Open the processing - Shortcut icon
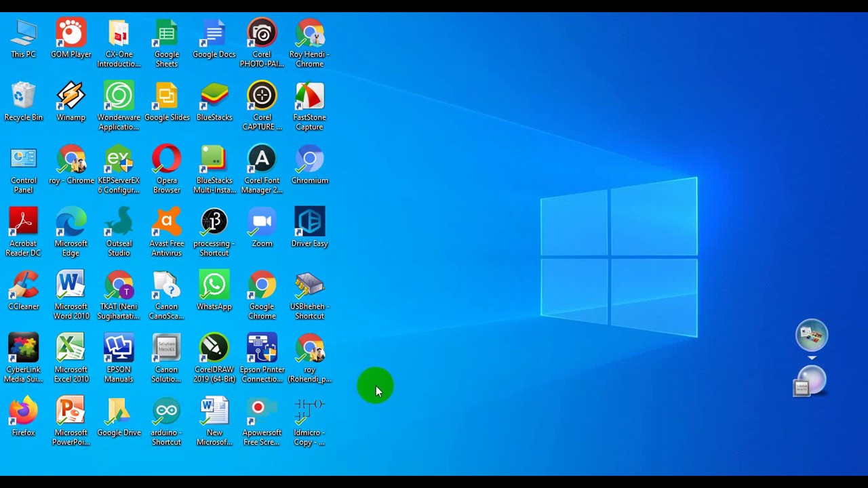The width and height of the screenshot is (868, 488). [214, 233]
